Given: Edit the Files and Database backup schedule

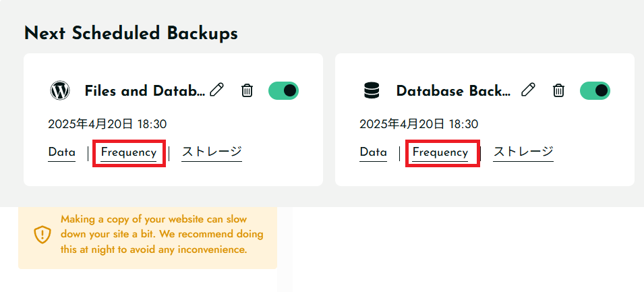Looking at the screenshot, I should pos(216,90).
